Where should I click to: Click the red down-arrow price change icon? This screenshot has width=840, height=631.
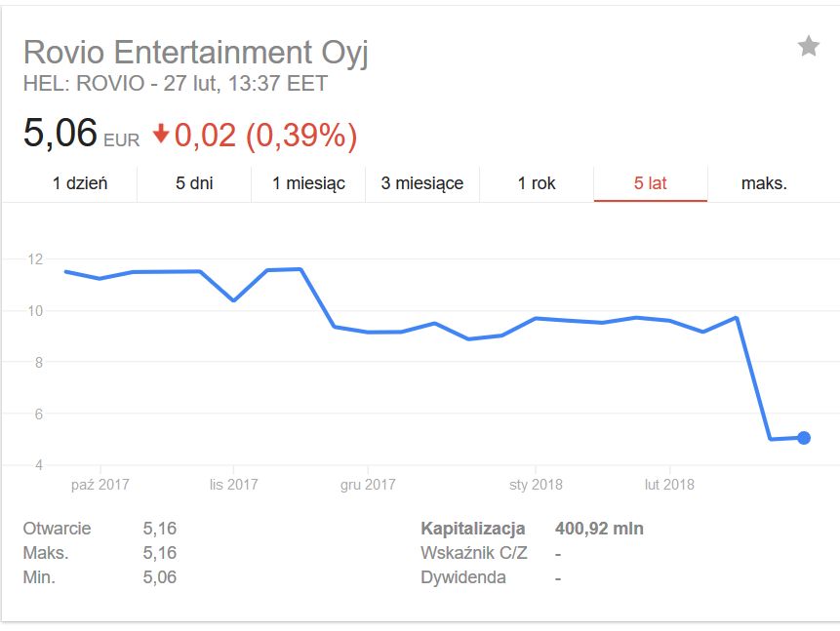pyautogui.click(x=161, y=134)
